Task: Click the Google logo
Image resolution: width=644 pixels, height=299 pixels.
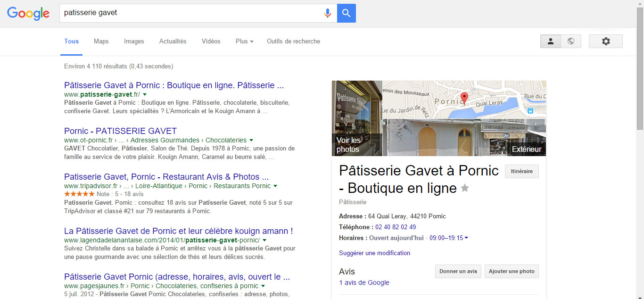Action: 28,14
